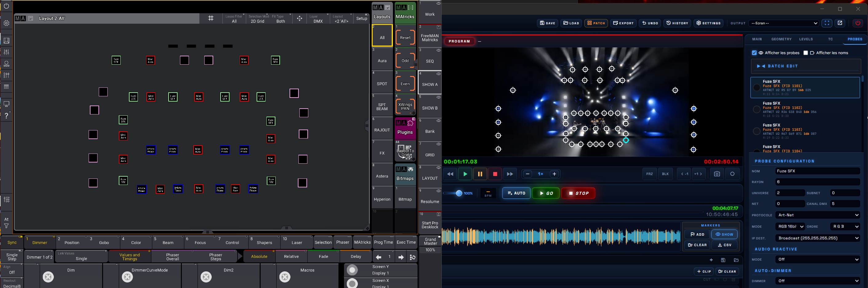The width and height of the screenshot is (868, 288).
Task: Click the help question mark icon
Action: click(6, 115)
